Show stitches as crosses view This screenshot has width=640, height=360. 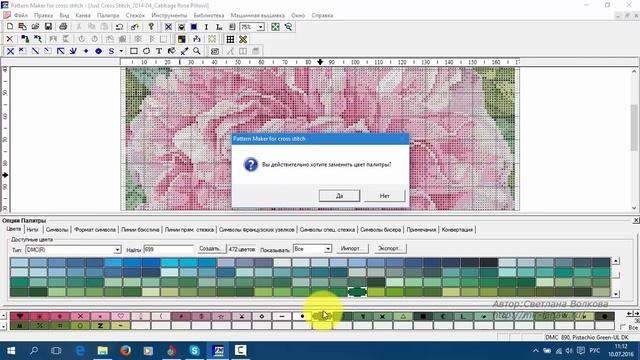pyautogui.click(x=168, y=27)
